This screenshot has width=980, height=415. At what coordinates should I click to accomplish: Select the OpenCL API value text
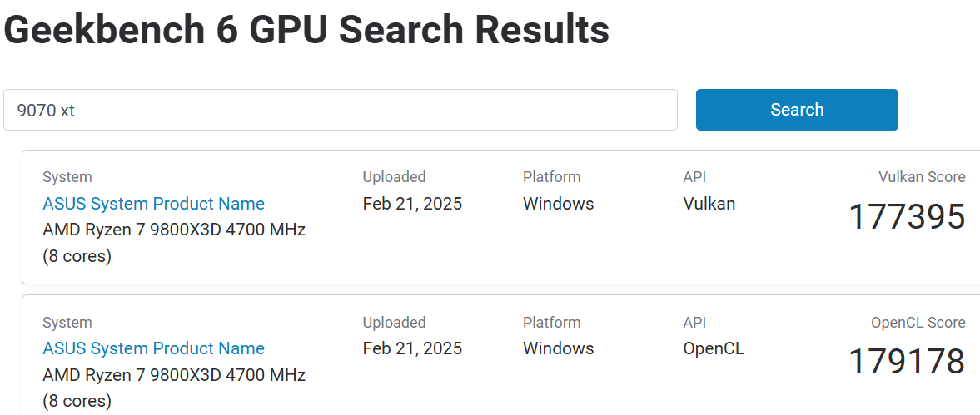[x=714, y=348]
